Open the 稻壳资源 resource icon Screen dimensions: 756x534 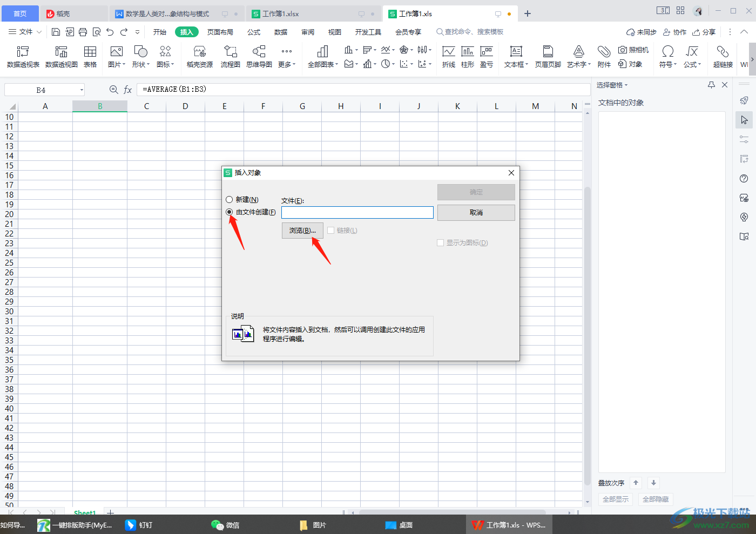(200, 57)
